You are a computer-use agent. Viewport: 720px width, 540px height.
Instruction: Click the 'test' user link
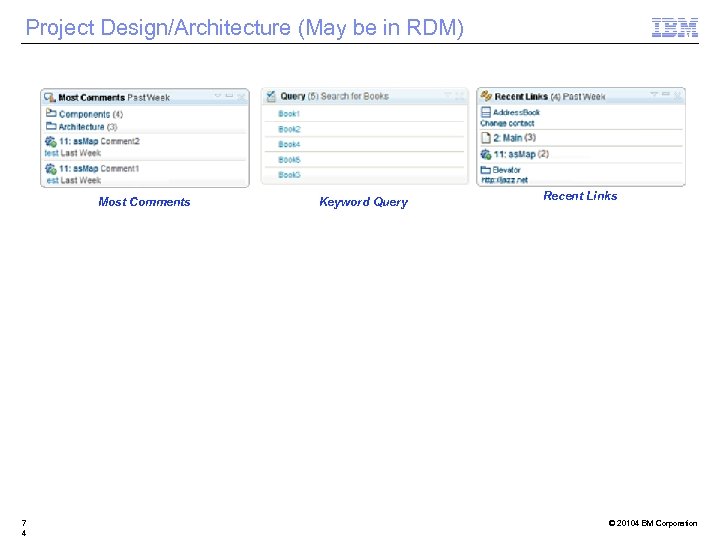coord(51,153)
